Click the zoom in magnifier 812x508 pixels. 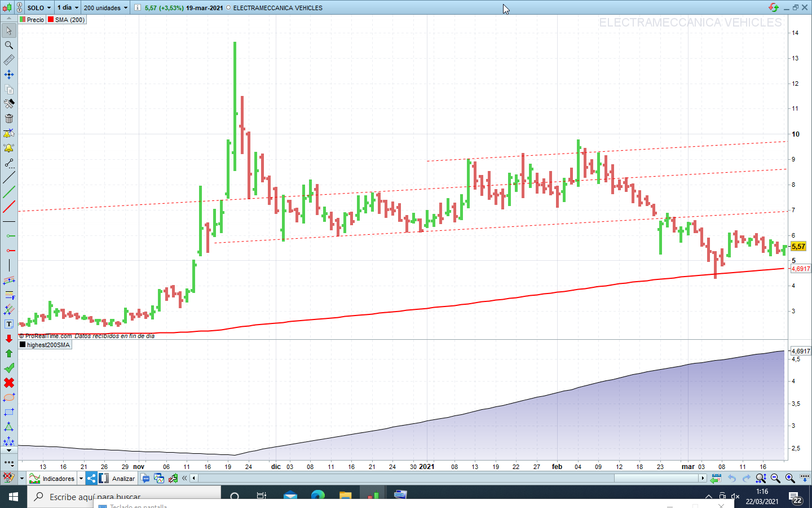pyautogui.click(x=790, y=478)
